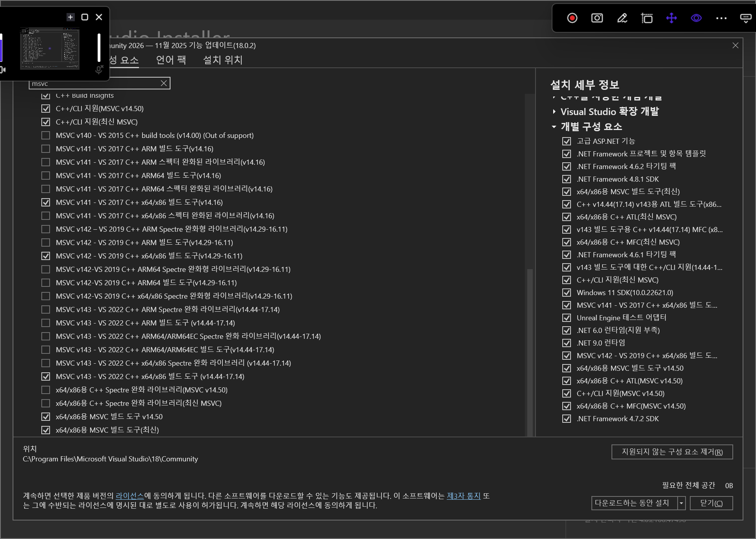Take a screenshot using the camera icon
The height and width of the screenshot is (539, 756).
point(597,18)
